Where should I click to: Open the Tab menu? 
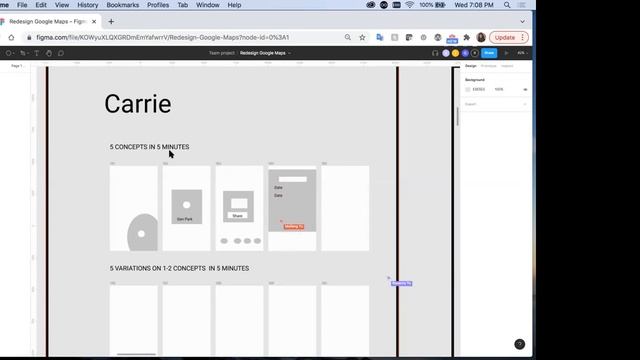point(182,5)
